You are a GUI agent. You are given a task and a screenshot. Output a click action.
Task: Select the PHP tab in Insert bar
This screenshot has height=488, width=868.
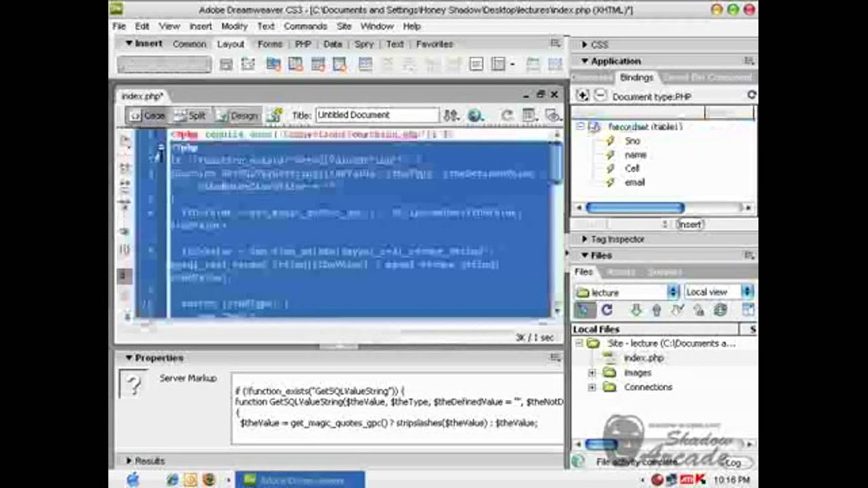point(302,44)
